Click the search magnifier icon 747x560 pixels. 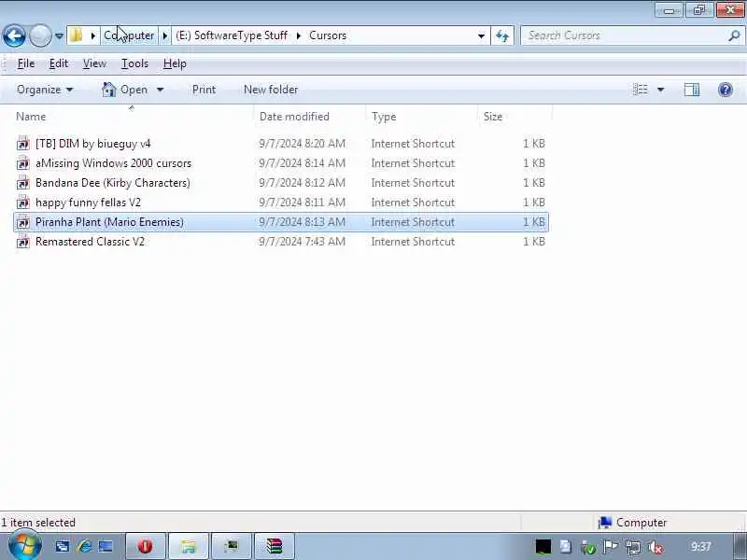click(734, 35)
